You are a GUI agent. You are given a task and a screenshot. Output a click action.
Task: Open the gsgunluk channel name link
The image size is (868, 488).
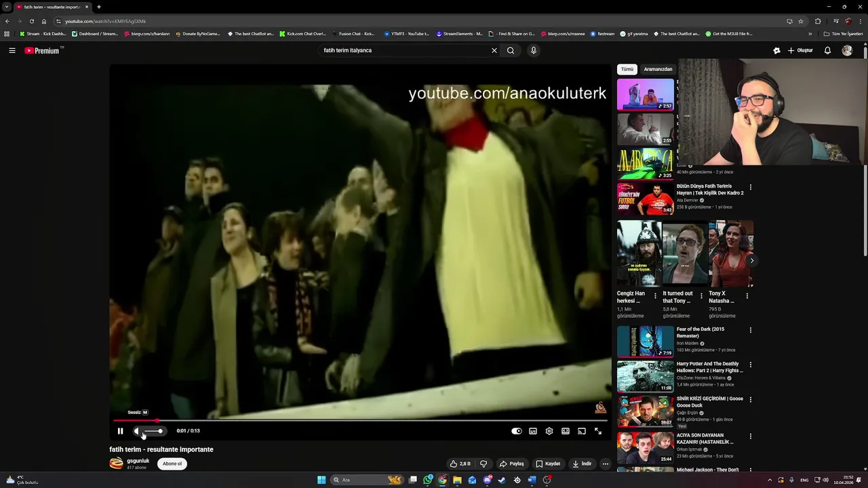click(138, 461)
